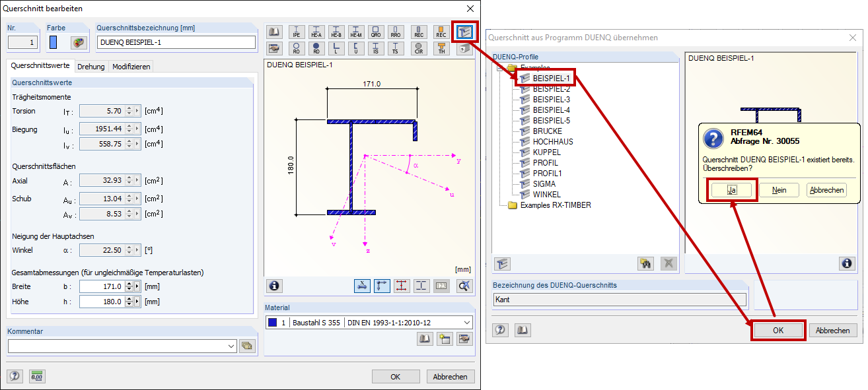Image resolution: width=868 pixels, height=390 pixels.
Task: Select SIGMA profile in the tree
Action: click(x=544, y=183)
